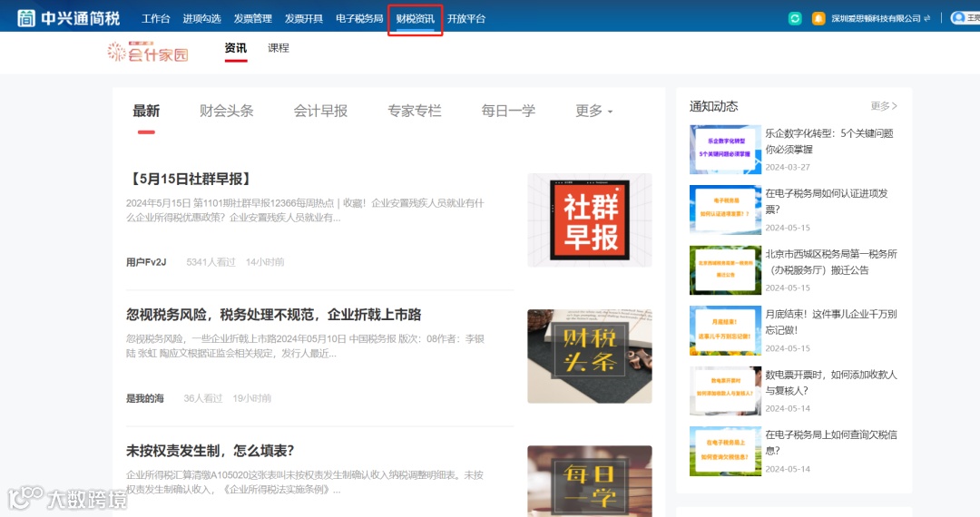980x517 pixels.
Task: Click the switch-company icon beside 深圳爱思顿科技有限公司
Action: pos(927,18)
